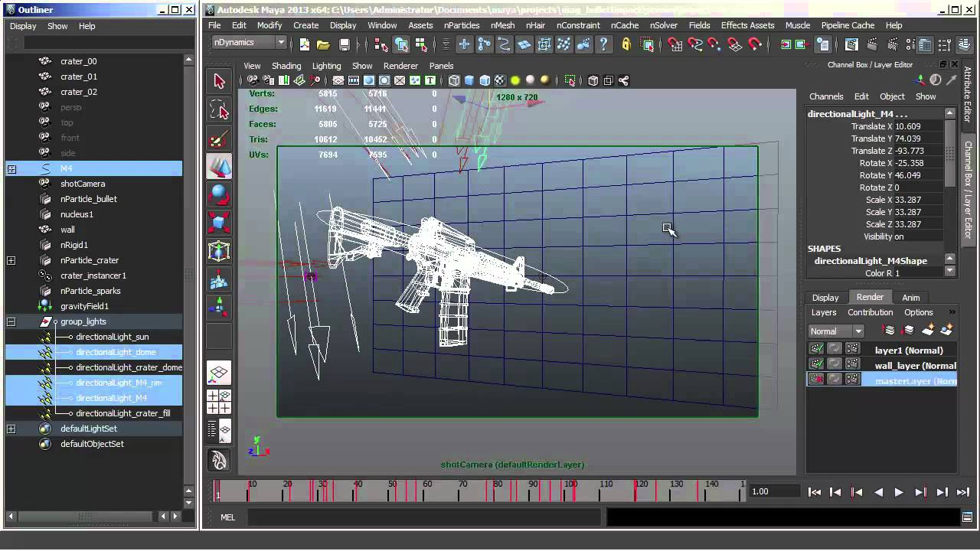Click the Save scene floppy disk icon
This screenshot has width=980, height=551.
[x=345, y=45]
